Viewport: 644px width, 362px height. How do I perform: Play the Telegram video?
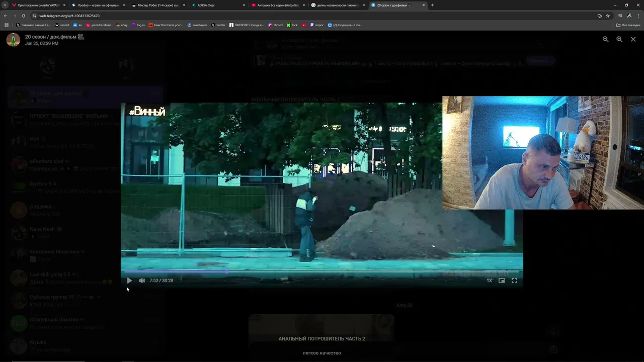click(129, 281)
